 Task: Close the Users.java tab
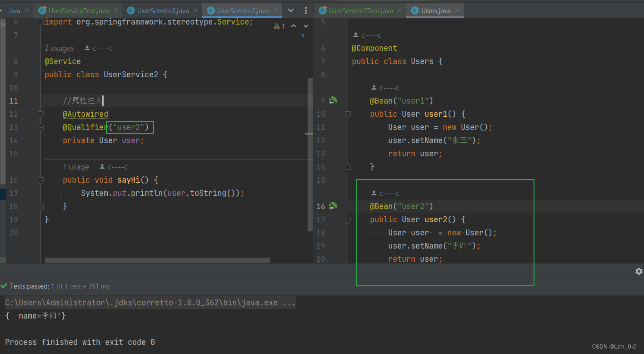coord(457,10)
